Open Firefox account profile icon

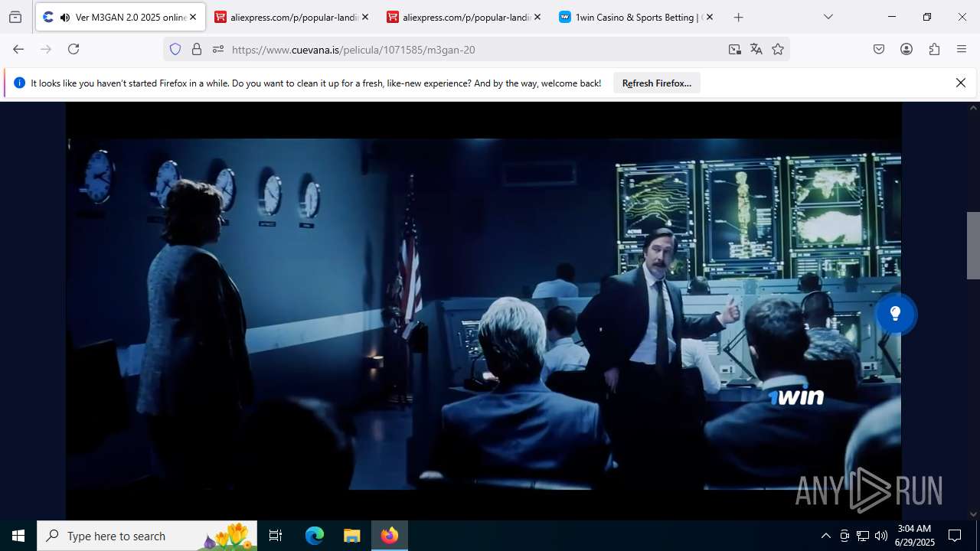pyautogui.click(x=906, y=49)
